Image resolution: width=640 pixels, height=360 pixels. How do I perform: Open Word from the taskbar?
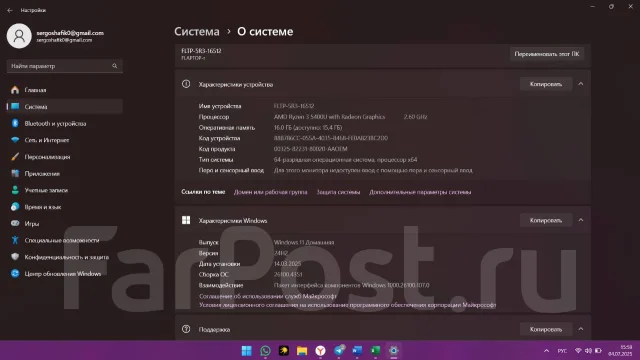(x=357, y=351)
